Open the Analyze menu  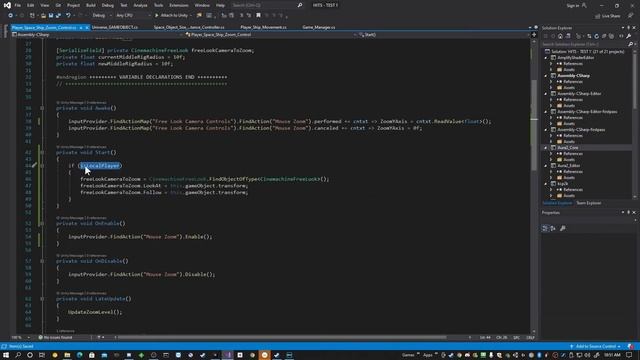point(140,5)
